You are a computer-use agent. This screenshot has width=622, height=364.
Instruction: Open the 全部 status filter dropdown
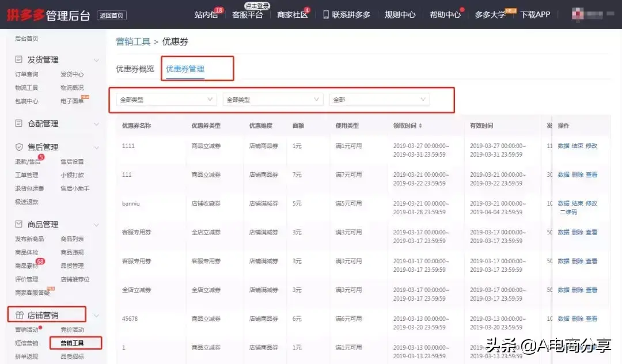tap(379, 100)
